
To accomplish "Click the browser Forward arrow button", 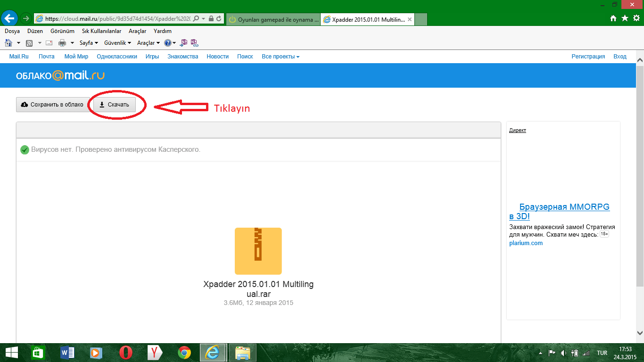I will [x=26, y=18].
